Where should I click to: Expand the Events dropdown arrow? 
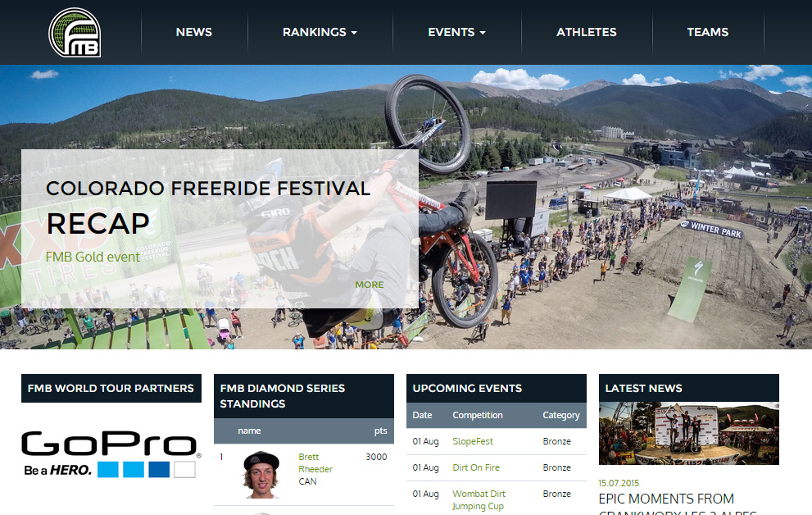(483, 33)
